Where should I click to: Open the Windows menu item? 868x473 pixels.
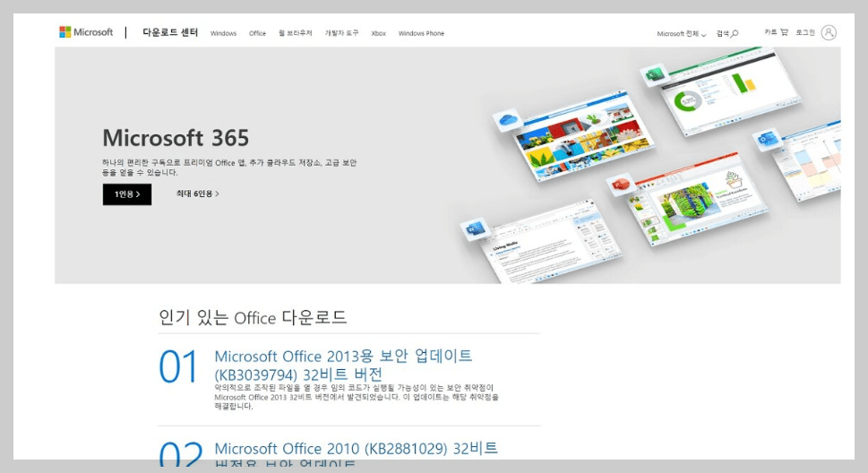pyautogui.click(x=223, y=33)
